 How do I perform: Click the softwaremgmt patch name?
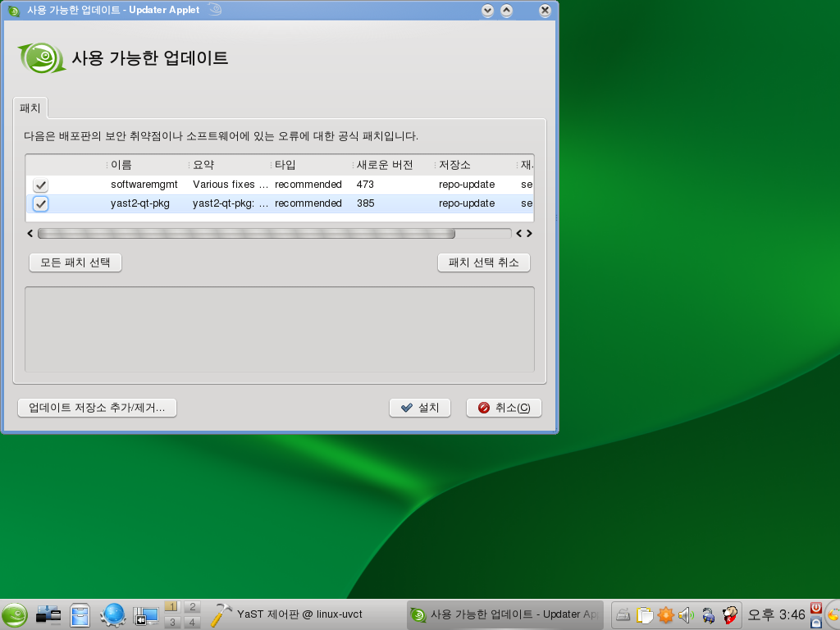coord(144,185)
